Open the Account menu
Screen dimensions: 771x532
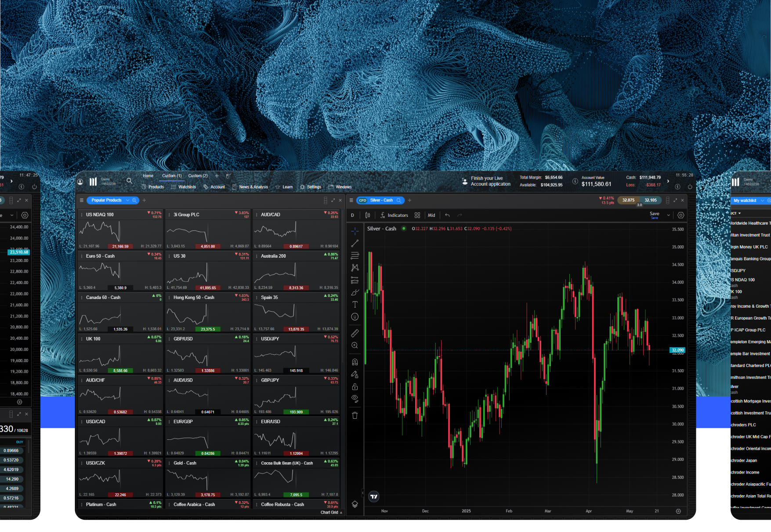[x=214, y=187]
